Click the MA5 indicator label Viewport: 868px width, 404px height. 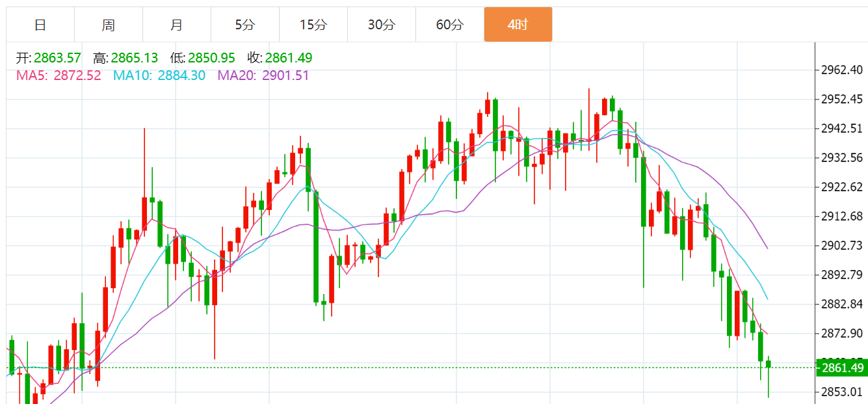[59, 75]
